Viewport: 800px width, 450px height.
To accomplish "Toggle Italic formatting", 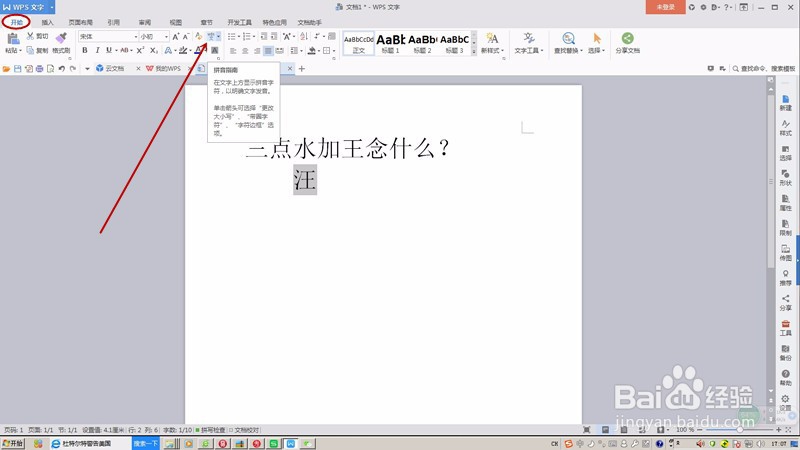I will (x=97, y=51).
